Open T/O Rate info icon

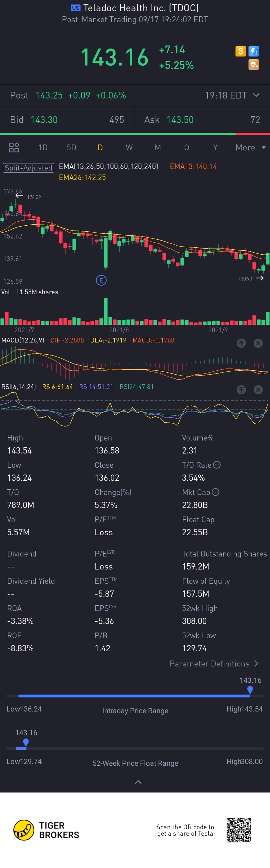(x=217, y=465)
